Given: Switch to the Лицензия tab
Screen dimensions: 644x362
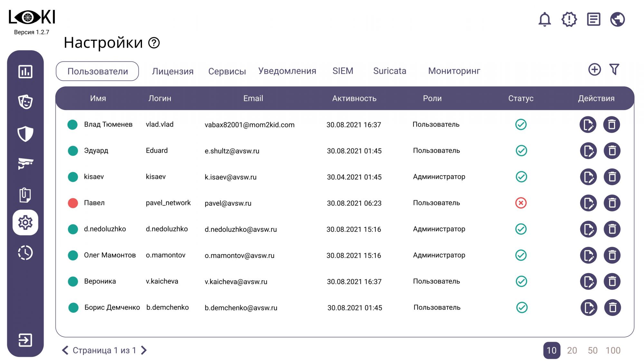Looking at the screenshot, I should tap(173, 71).
